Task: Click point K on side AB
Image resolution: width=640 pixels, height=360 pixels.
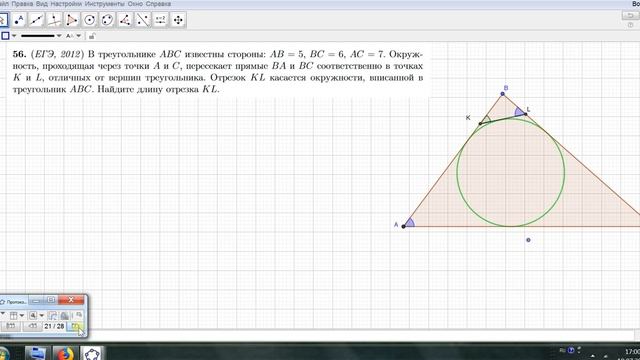Action: tap(480, 123)
